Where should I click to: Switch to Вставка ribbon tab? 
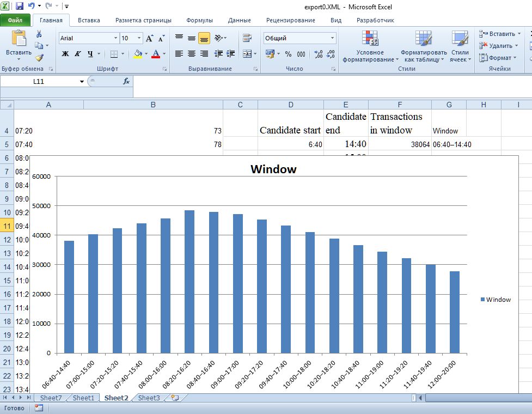[x=89, y=20]
